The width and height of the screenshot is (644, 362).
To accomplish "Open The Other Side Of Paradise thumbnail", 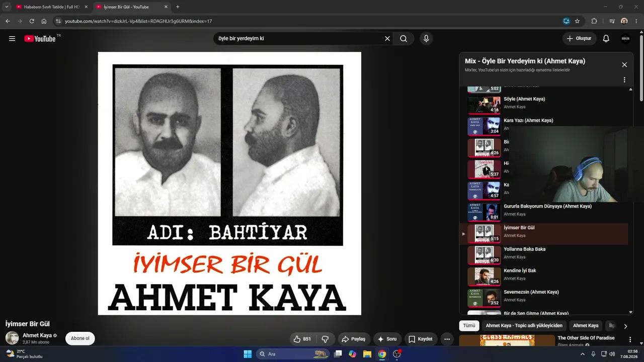I will [507, 340].
